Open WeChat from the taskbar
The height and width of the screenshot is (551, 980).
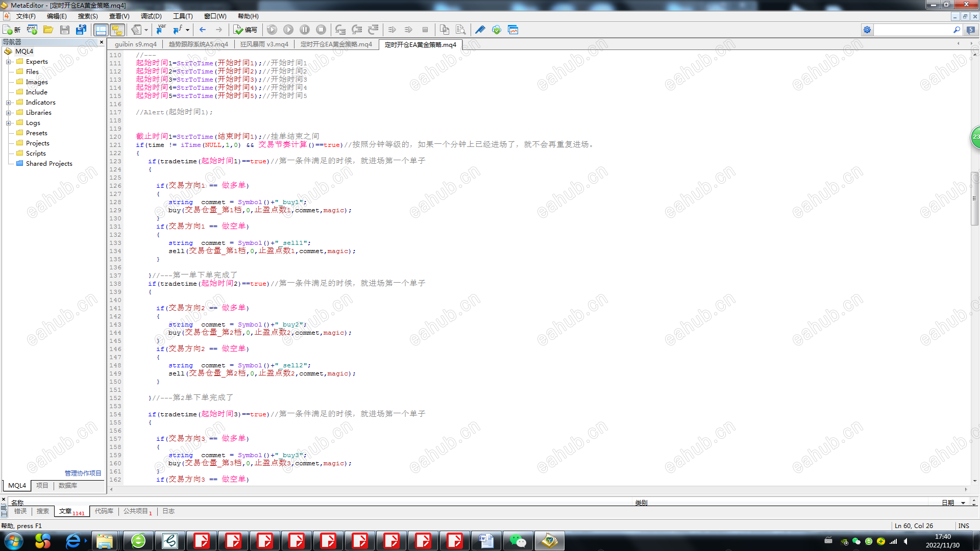click(518, 541)
